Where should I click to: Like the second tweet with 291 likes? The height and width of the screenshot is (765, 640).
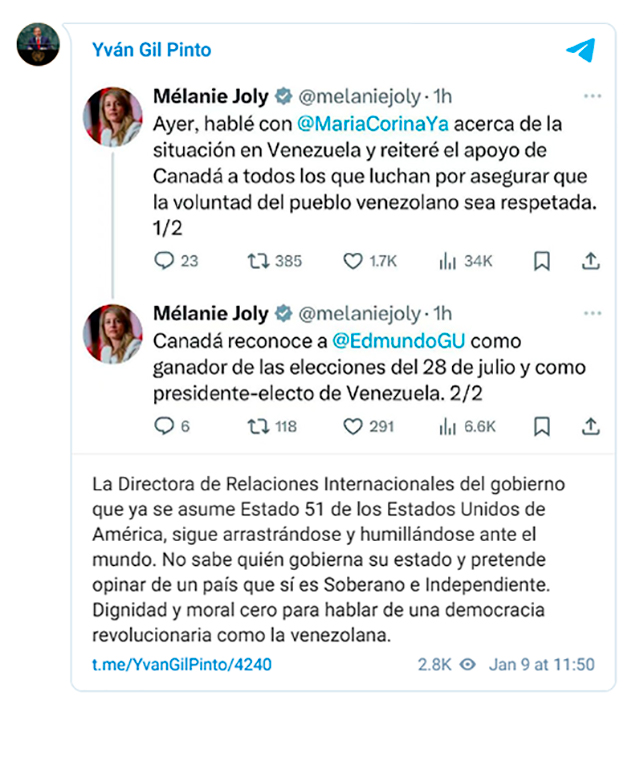coord(352,426)
